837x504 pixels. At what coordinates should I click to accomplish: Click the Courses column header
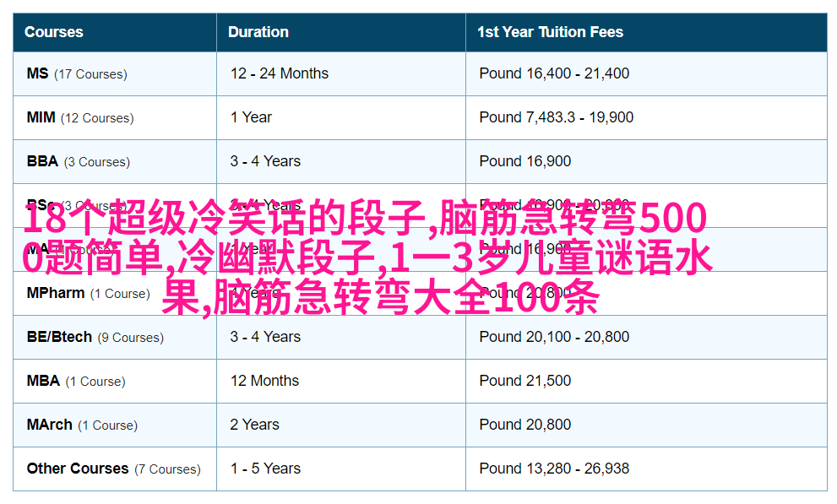click(x=54, y=32)
